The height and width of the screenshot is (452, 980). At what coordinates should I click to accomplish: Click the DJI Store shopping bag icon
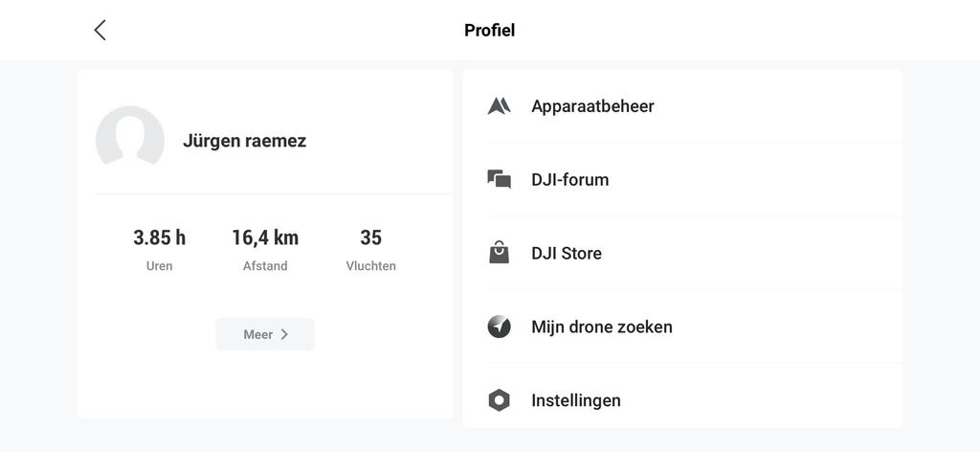[499, 253]
